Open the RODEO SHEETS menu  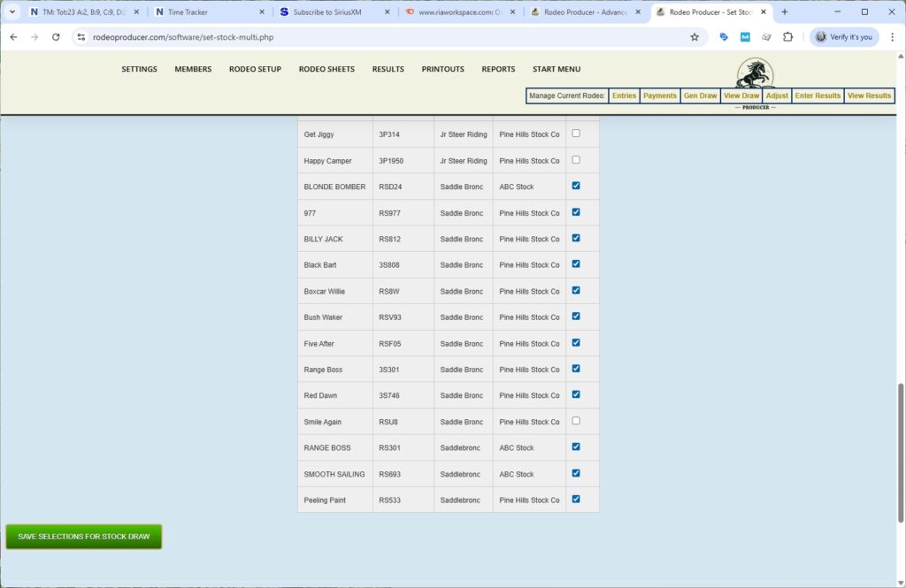pos(326,69)
